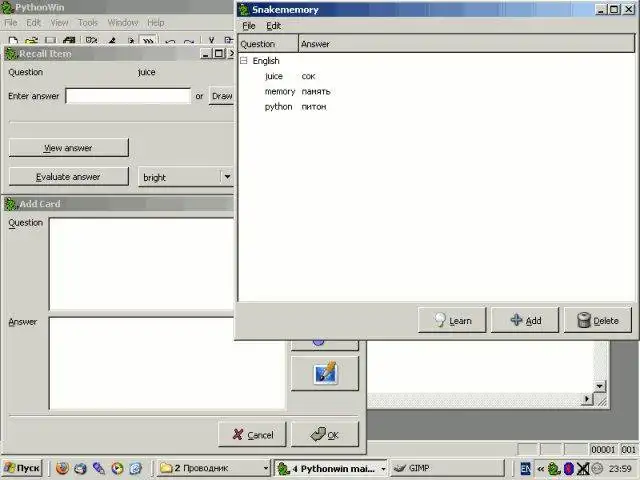This screenshot has width=640, height=480.
Task: Open Internet Explorer from quick launch
Action: click(x=136, y=468)
